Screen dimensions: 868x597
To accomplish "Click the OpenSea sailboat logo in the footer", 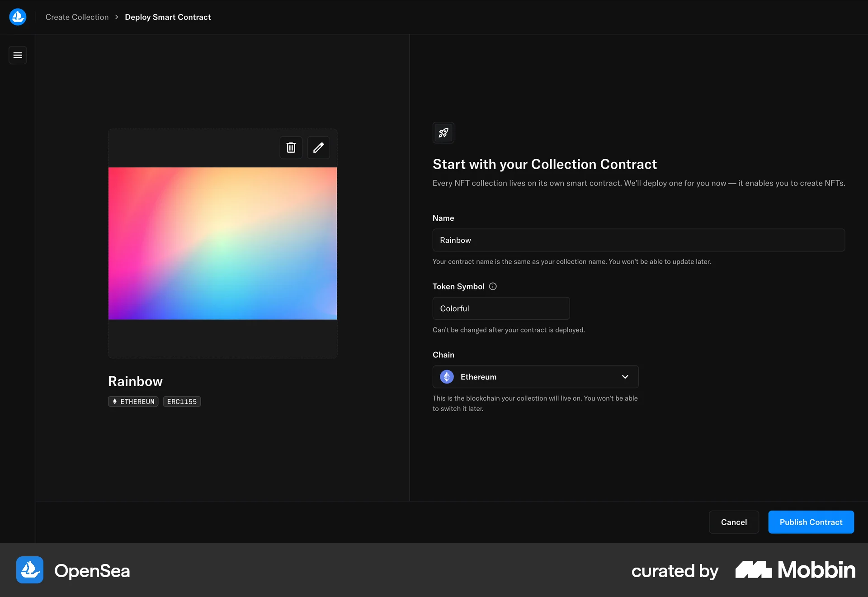I will (x=29, y=570).
